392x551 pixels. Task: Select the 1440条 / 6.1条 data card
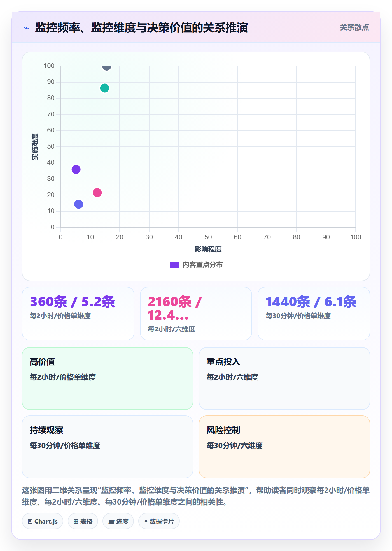click(x=314, y=314)
